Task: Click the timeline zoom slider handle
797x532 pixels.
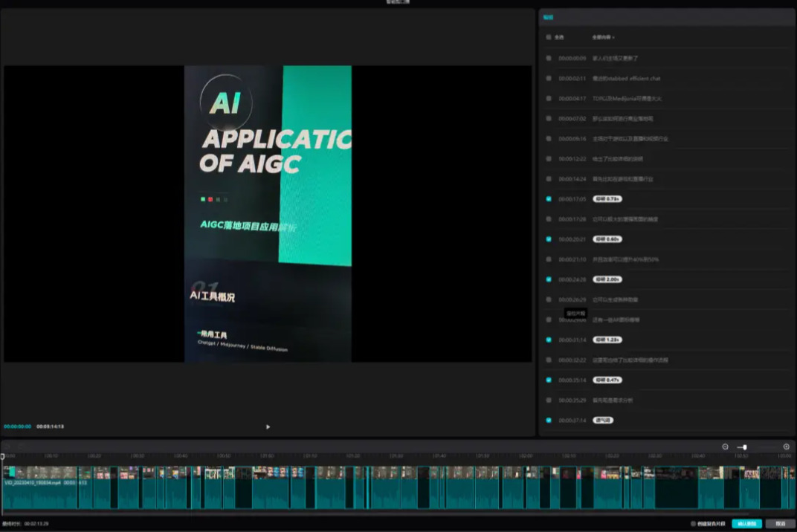Action: tap(745, 447)
